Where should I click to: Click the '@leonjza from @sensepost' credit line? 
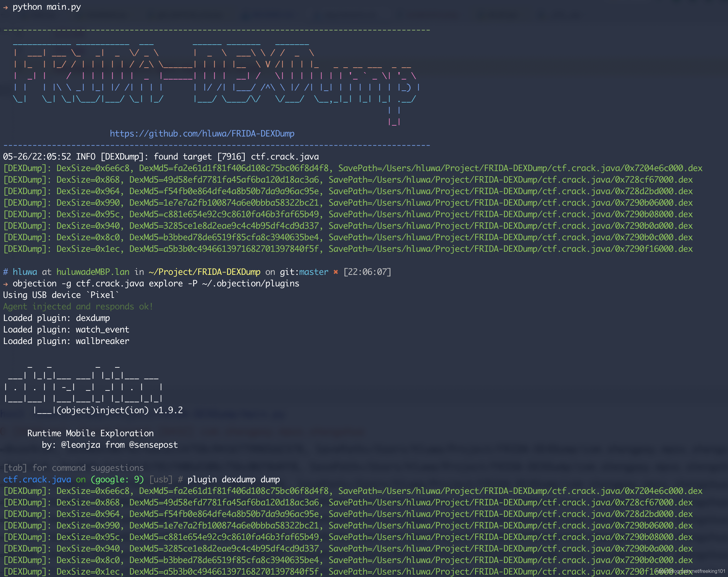(119, 445)
